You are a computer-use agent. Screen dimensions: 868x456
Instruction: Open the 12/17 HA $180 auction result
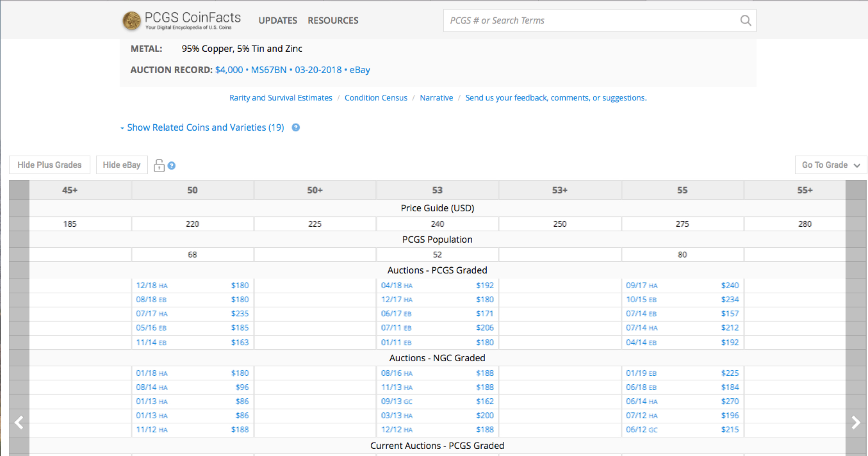coord(437,299)
